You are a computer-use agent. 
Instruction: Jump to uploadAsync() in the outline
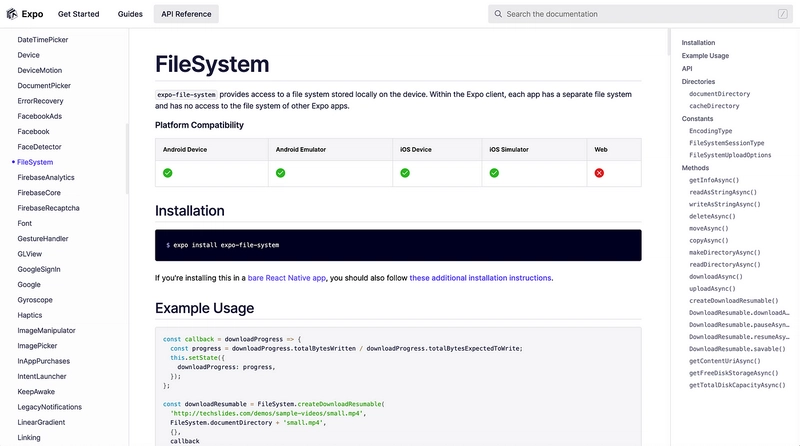pos(712,289)
